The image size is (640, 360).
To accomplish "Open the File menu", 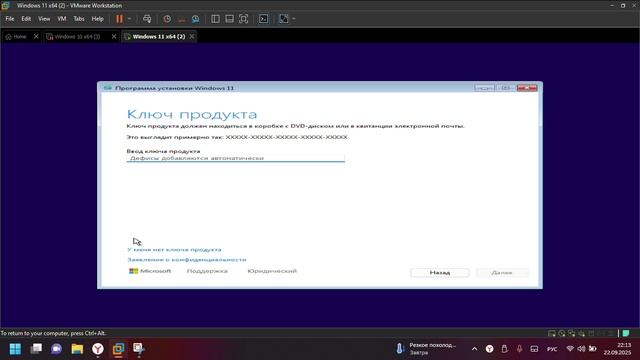I will (10, 19).
